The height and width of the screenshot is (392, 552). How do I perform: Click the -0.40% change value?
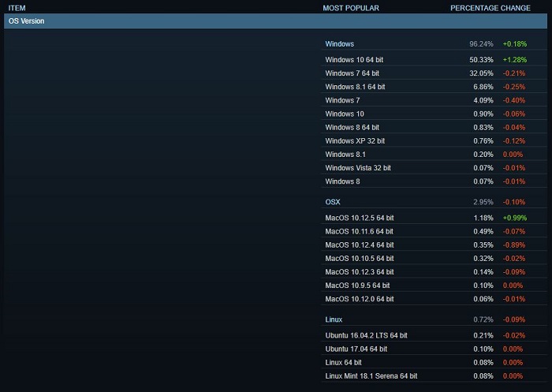[x=514, y=100]
